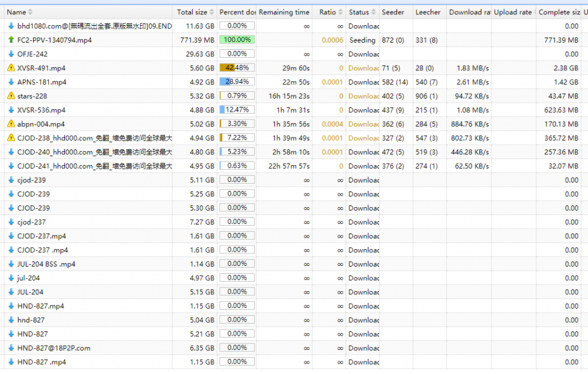This screenshot has width=588, height=374.
Task: Click the arrow icon of the 4.97 GB jul-204 torrent
Action: pyautogui.click(x=11, y=278)
